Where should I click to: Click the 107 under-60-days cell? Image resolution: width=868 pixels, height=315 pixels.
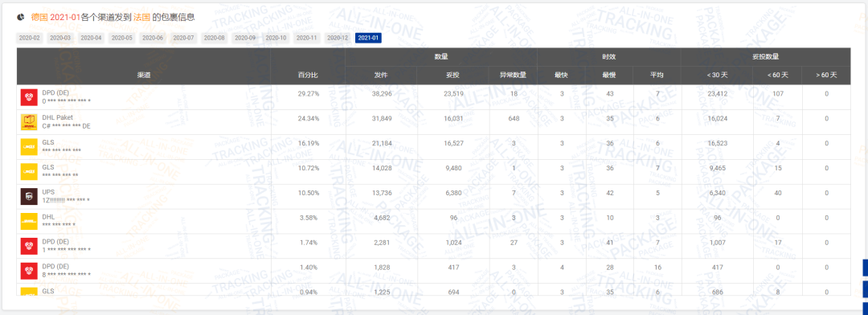778,94
